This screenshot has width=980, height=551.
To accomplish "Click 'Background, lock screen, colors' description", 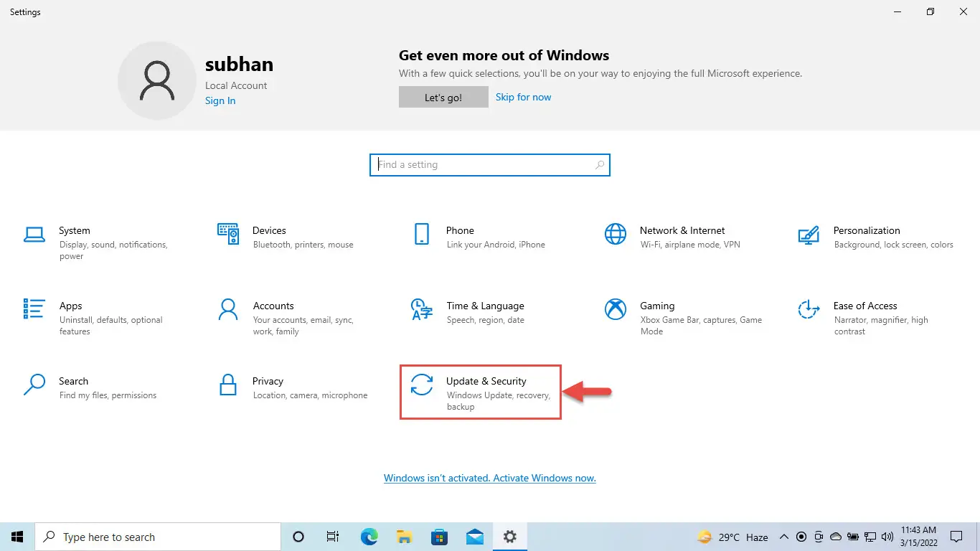I will pos(894,245).
